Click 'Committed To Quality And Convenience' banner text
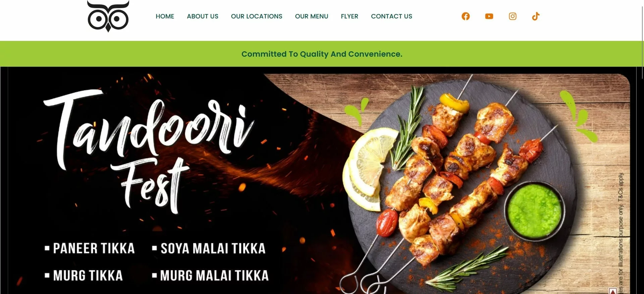 (x=322, y=54)
